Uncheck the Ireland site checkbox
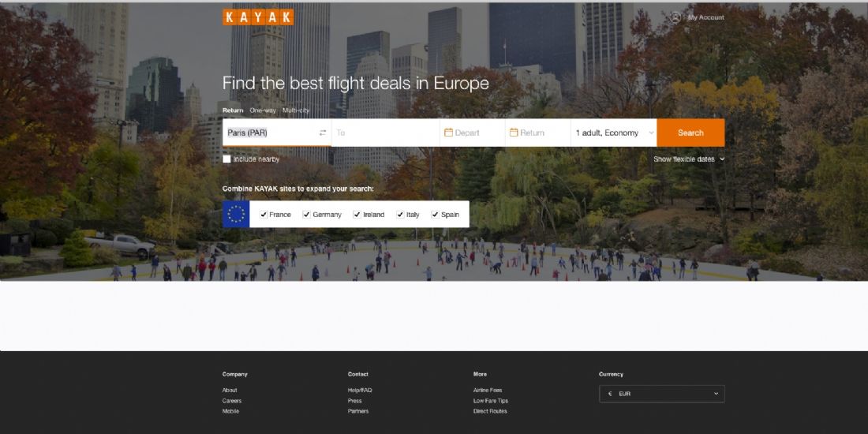 point(357,214)
